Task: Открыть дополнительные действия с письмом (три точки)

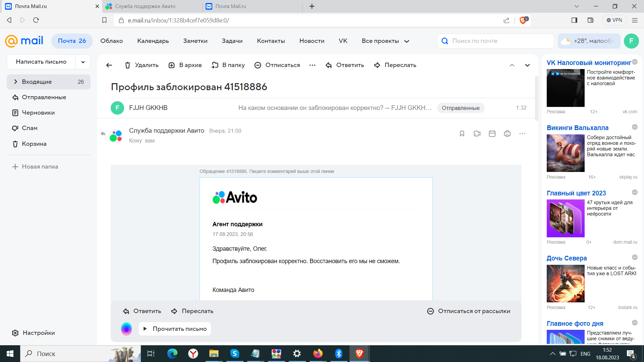Action: point(522,133)
